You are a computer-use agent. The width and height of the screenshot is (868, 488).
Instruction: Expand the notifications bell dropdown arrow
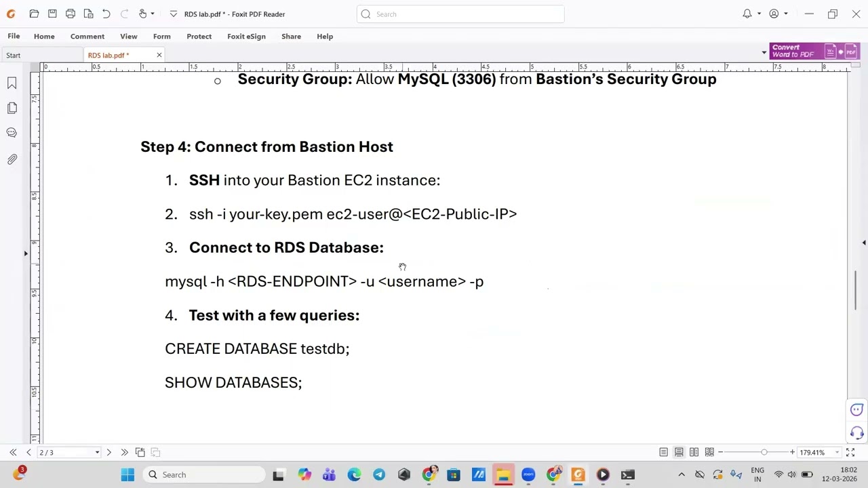pos(759,14)
